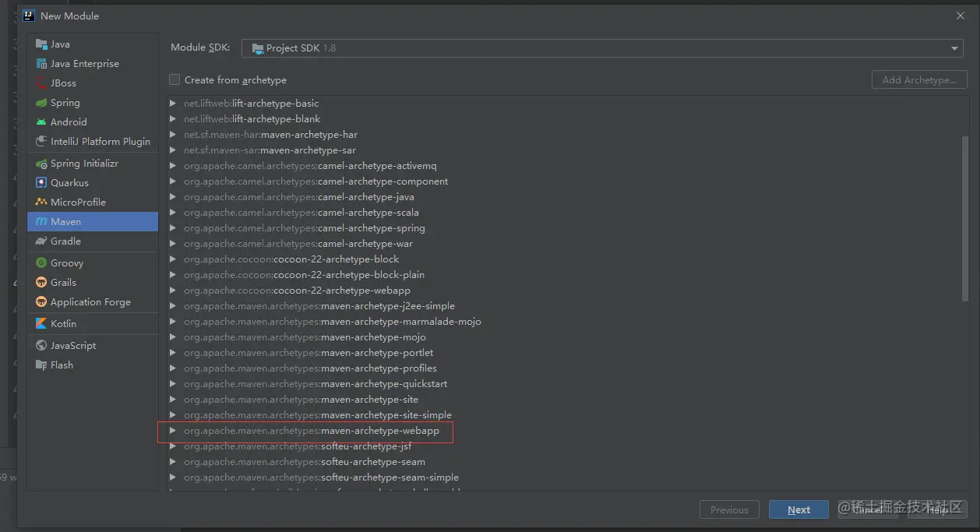Expand maven-archetype-webapp node
This screenshot has height=532, width=980.
(173, 431)
